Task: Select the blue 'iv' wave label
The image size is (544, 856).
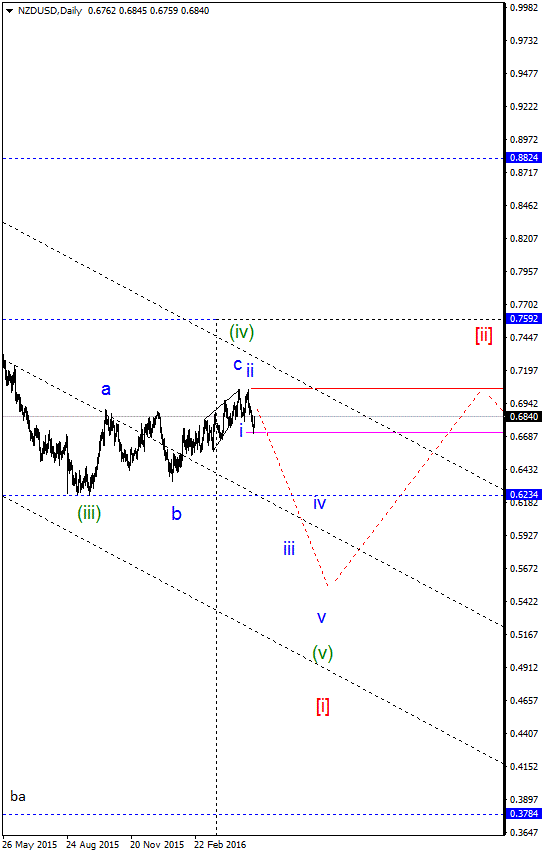Action: [x=320, y=503]
